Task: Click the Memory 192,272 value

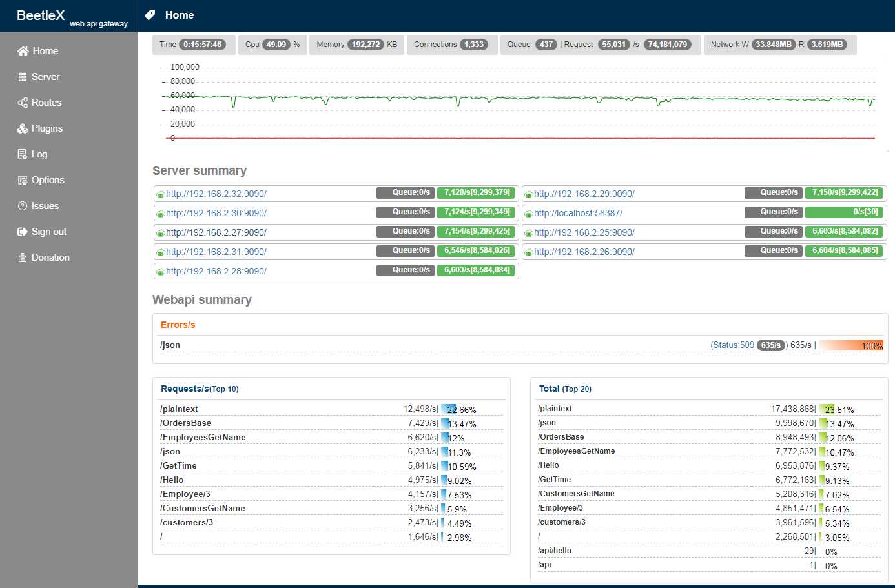Action: [x=365, y=45]
